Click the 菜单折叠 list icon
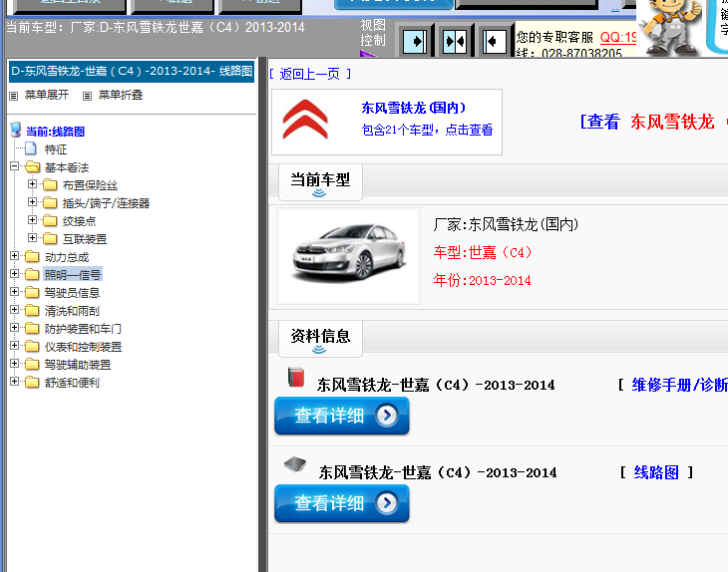Screen dimensions: 728x572 pyautogui.click(x=87, y=96)
